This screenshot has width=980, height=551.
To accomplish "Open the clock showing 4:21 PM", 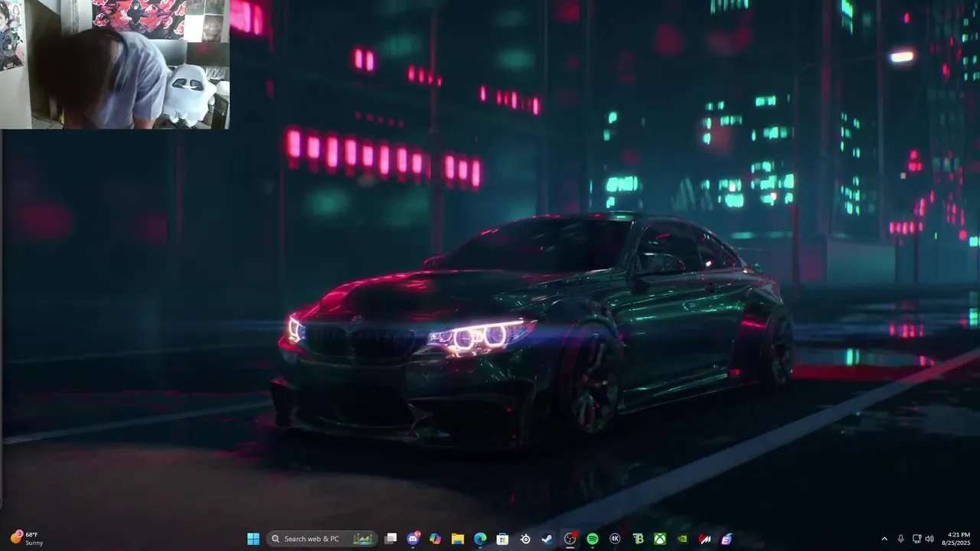I will 958,539.
